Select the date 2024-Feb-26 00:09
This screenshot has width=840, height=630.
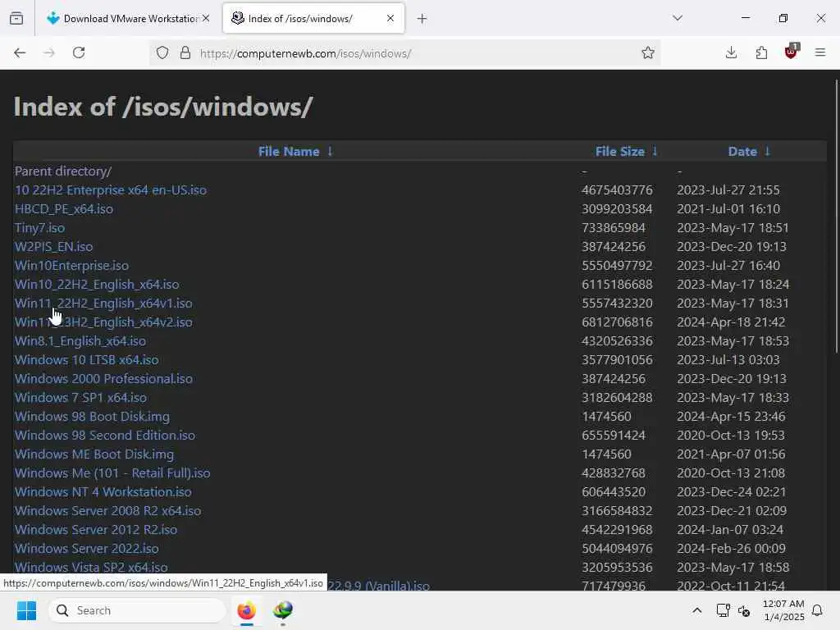[731, 549]
